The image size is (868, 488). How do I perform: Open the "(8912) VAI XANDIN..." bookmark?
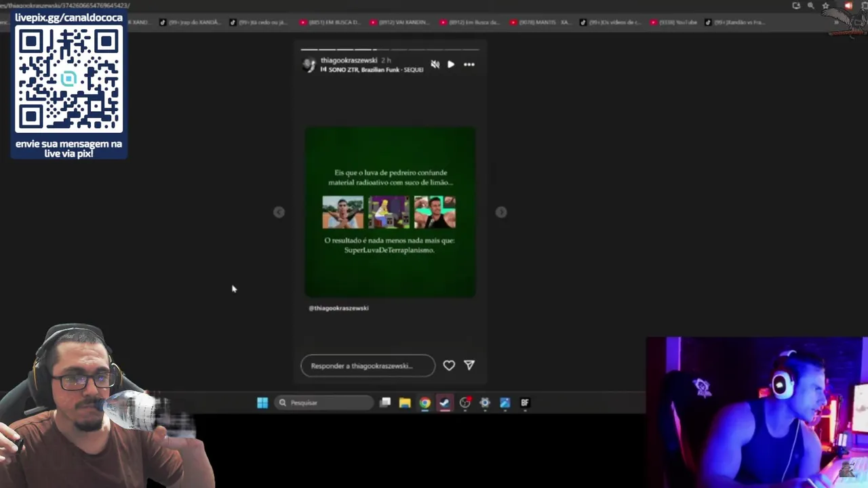[400, 22]
